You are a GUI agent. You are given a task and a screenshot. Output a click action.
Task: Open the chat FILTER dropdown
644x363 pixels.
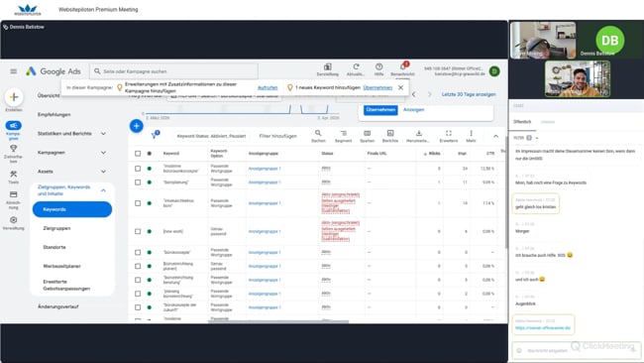526,138
